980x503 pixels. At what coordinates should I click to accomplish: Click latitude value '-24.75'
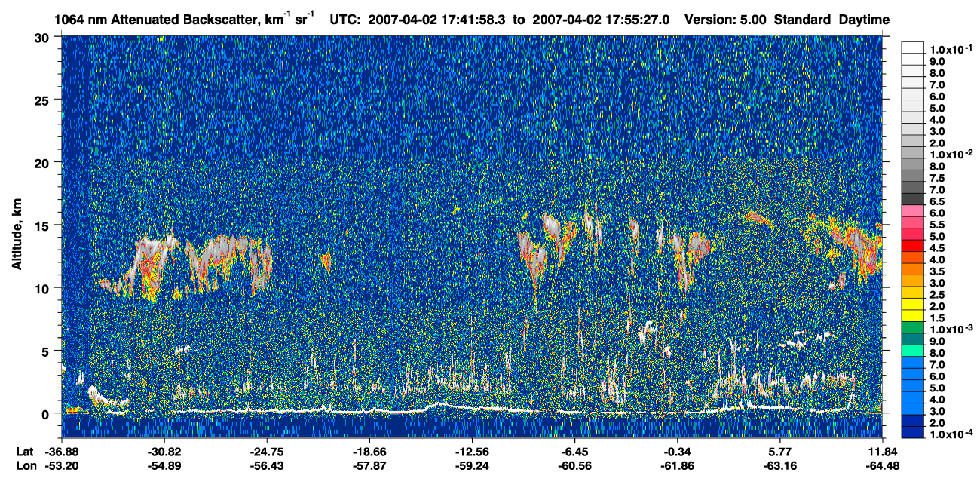[x=267, y=452]
